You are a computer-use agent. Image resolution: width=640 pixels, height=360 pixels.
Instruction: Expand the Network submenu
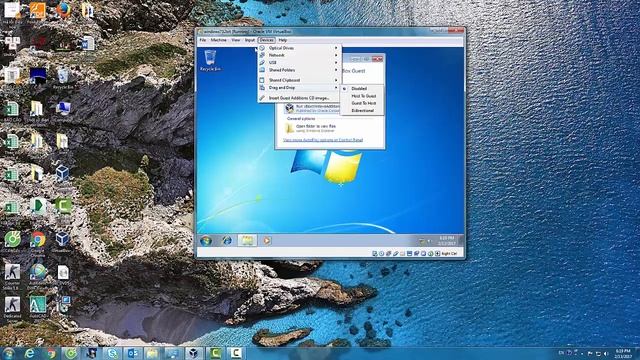coord(299,55)
